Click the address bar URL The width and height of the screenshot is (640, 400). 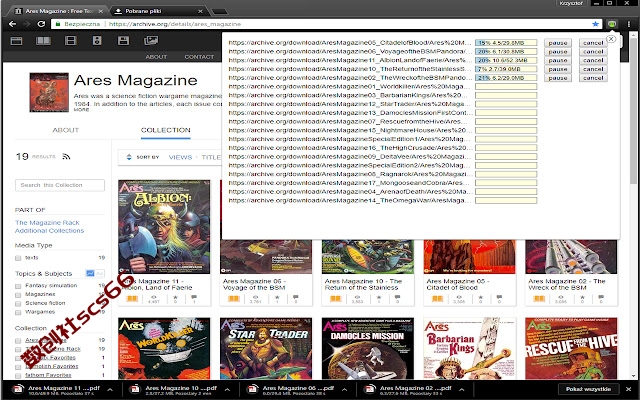[175, 24]
